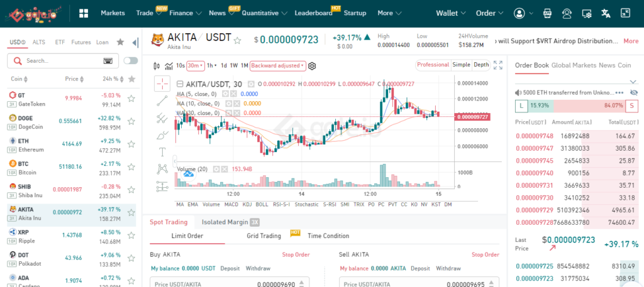Select the Grid Trading tab

click(x=264, y=236)
